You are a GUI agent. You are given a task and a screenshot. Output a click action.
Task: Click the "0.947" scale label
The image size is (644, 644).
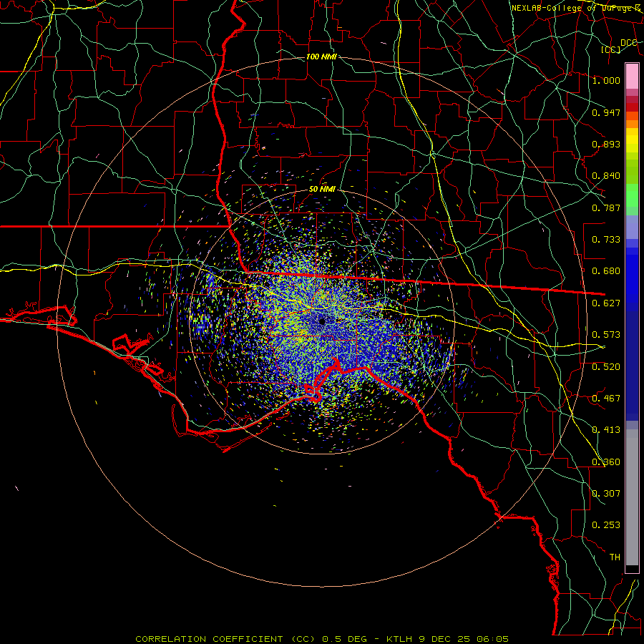pos(606,112)
